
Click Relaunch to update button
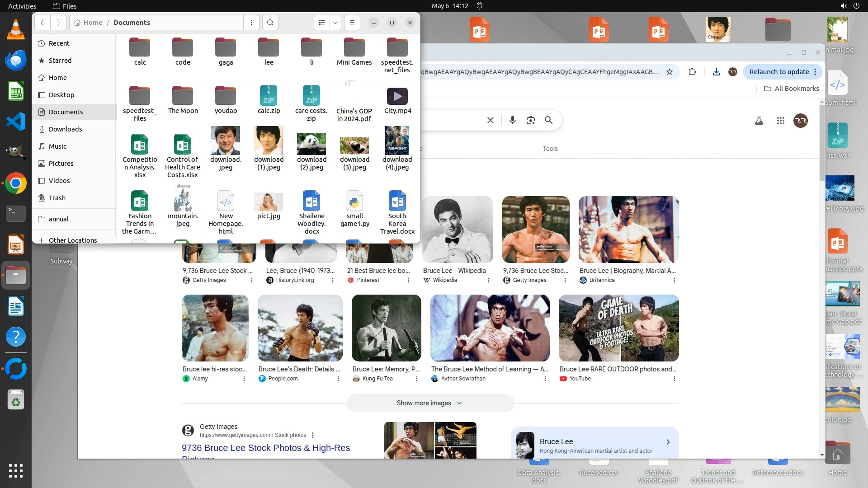tap(779, 72)
